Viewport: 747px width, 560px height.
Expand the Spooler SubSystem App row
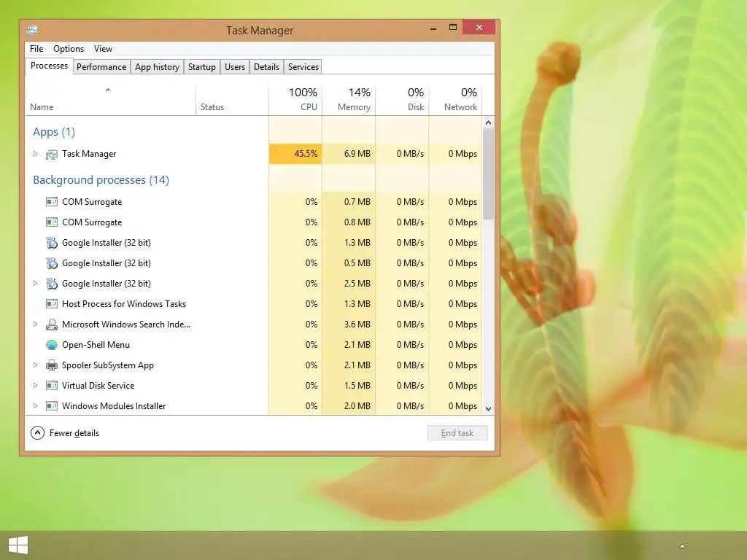[x=35, y=365]
